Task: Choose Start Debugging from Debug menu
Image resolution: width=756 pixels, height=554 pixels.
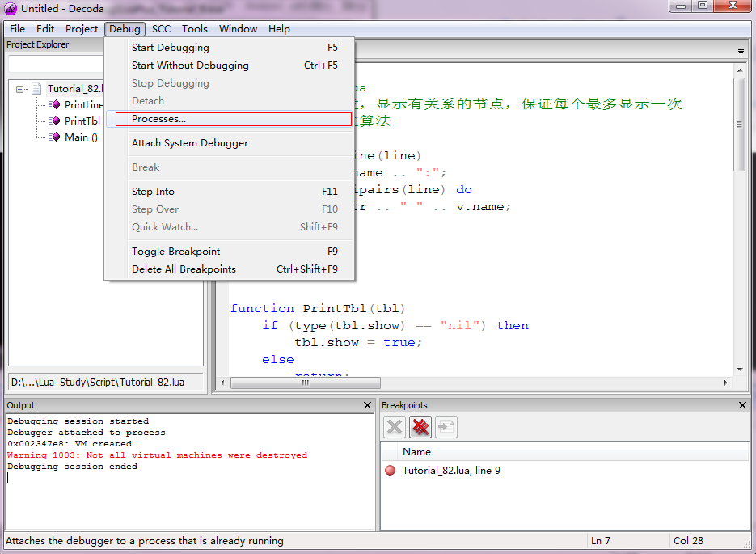Action: click(230, 47)
